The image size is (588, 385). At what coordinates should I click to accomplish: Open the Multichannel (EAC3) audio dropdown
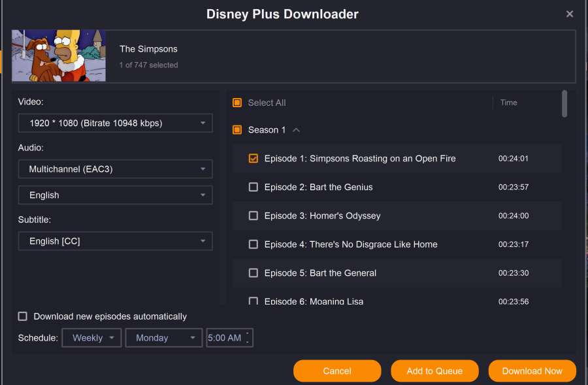point(115,169)
